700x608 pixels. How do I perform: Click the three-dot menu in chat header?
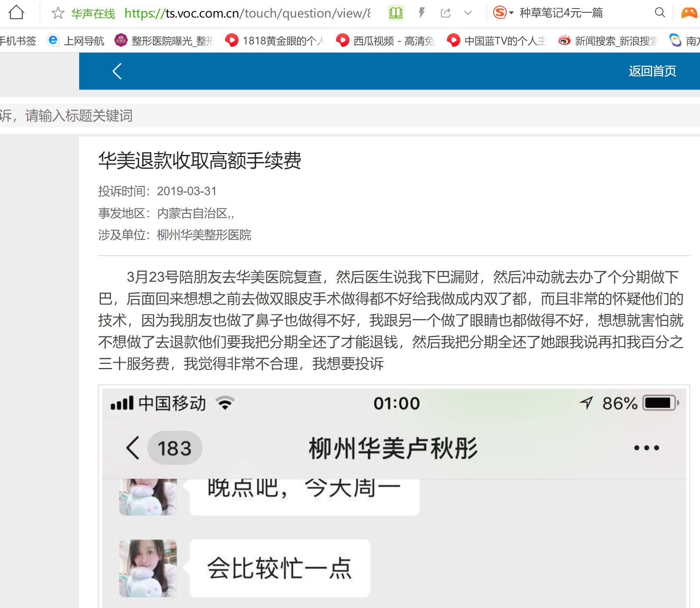pos(647,448)
